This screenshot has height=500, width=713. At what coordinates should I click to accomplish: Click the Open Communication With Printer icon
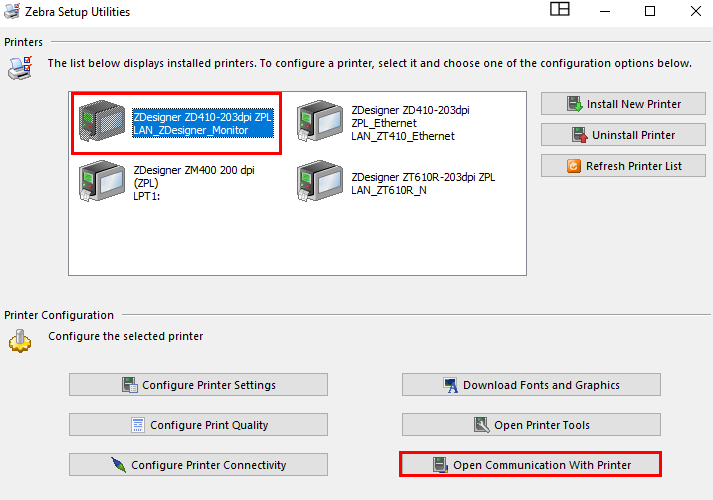pyautogui.click(x=440, y=465)
